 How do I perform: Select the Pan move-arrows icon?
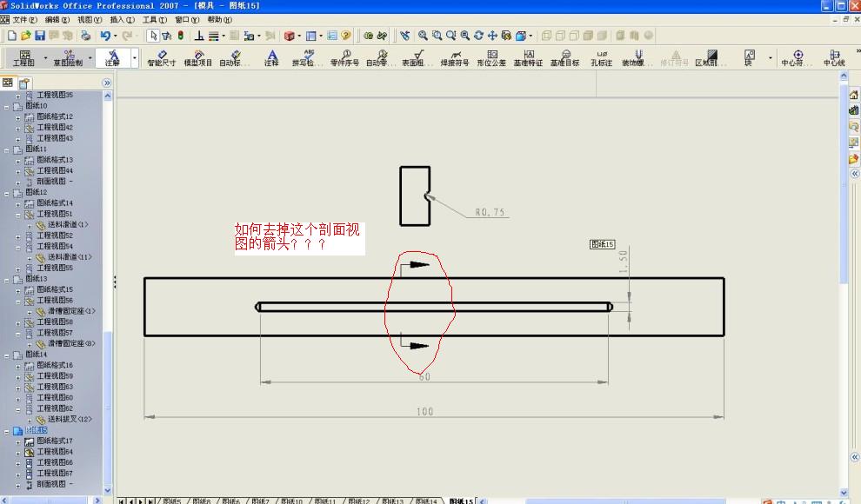coord(492,36)
